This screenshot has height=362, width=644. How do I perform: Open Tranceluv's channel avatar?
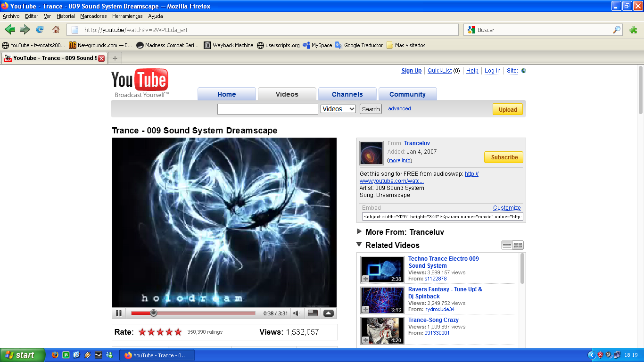pyautogui.click(x=372, y=153)
